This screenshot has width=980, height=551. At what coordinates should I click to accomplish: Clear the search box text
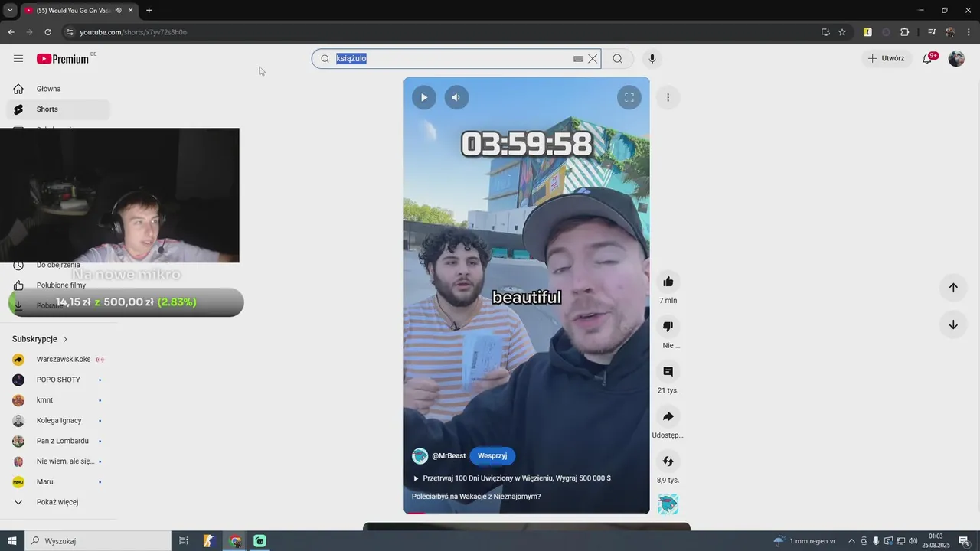point(593,59)
